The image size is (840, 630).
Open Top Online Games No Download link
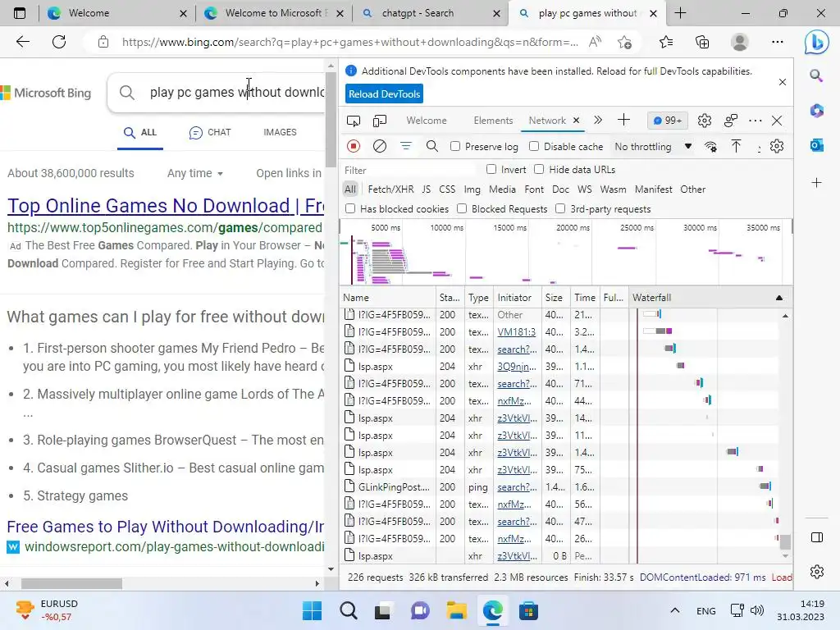coord(166,206)
